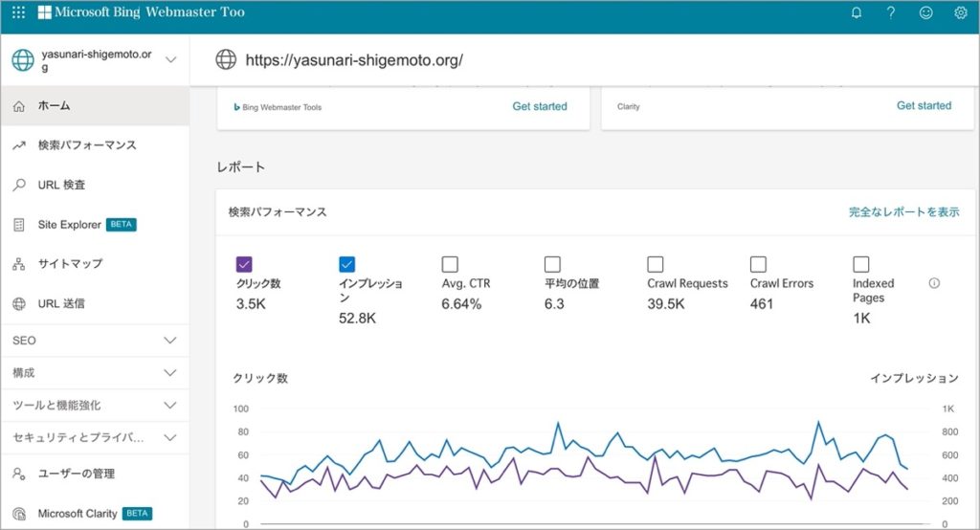Viewport: 980px width, 530px height.
Task: Open the settings gear icon
Action: pos(961,12)
